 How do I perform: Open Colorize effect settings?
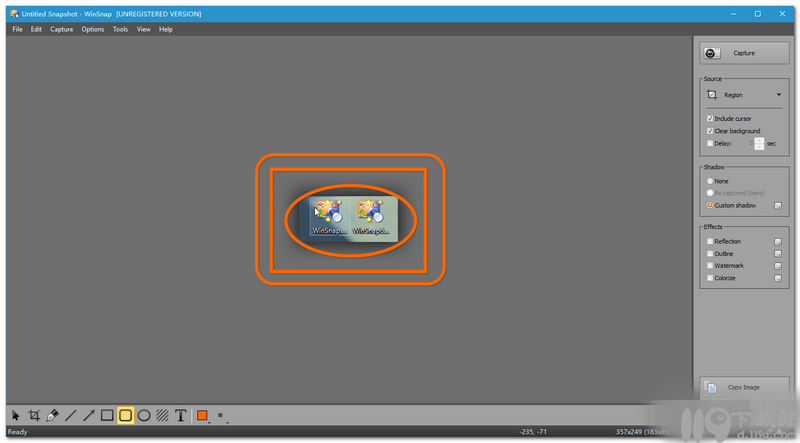pyautogui.click(x=778, y=279)
